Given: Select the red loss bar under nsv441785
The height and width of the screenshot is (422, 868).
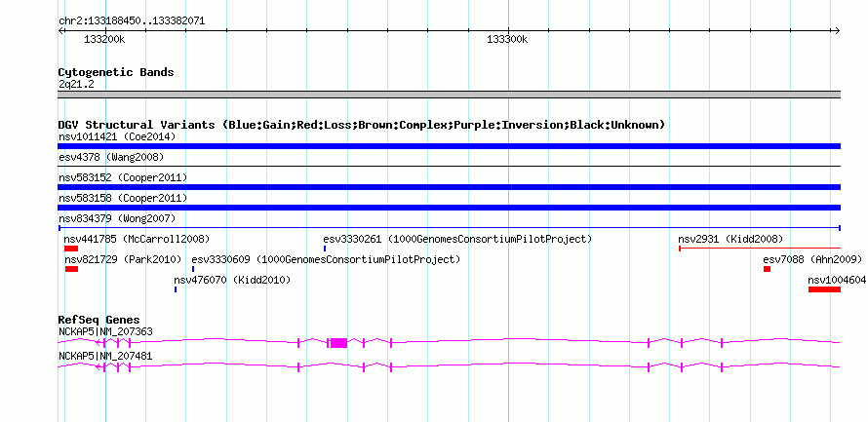Looking at the screenshot, I should click(71, 249).
